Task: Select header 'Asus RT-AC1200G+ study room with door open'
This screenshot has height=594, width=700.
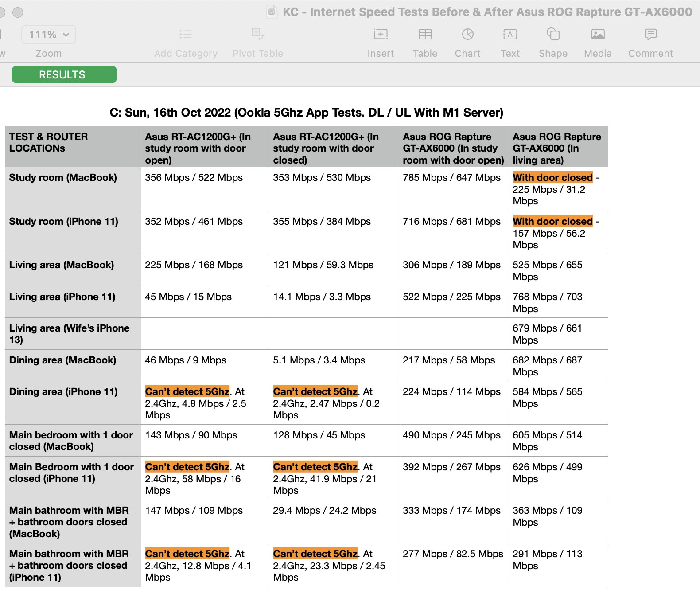Action: coord(205,147)
